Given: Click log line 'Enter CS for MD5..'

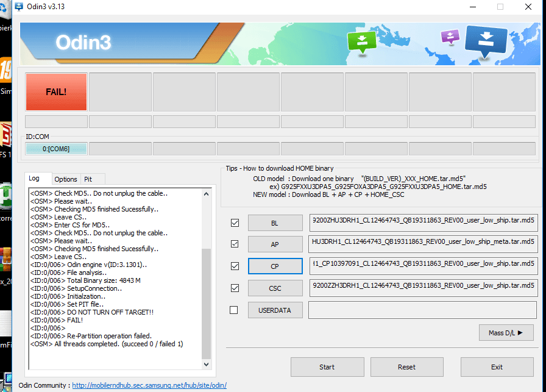Looking at the screenshot, I should click(70, 225).
